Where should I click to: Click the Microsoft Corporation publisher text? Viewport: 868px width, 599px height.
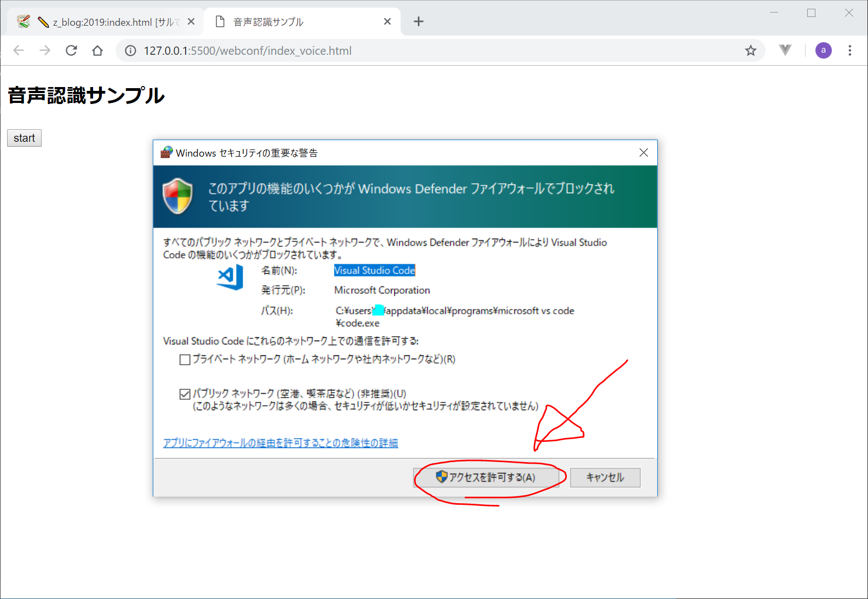tap(382, 290)
